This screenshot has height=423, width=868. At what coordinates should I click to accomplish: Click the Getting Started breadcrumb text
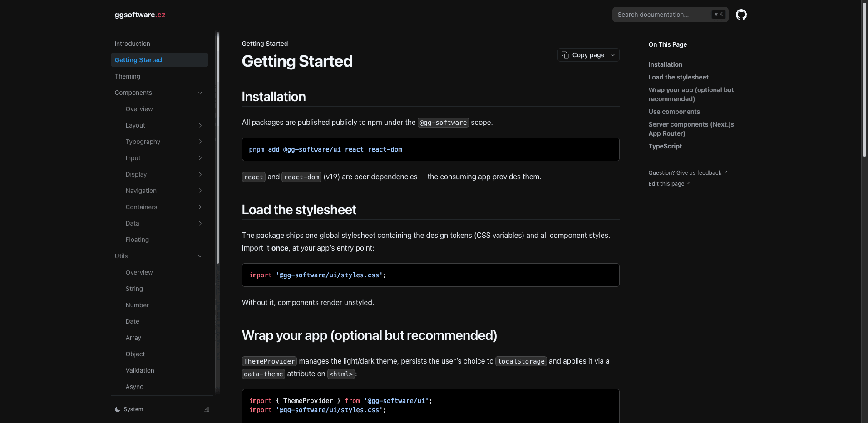click(265, 44)
